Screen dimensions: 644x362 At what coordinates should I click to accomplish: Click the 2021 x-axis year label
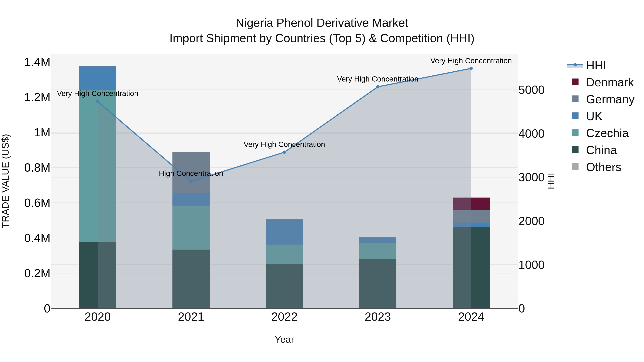tap(191, 317)
